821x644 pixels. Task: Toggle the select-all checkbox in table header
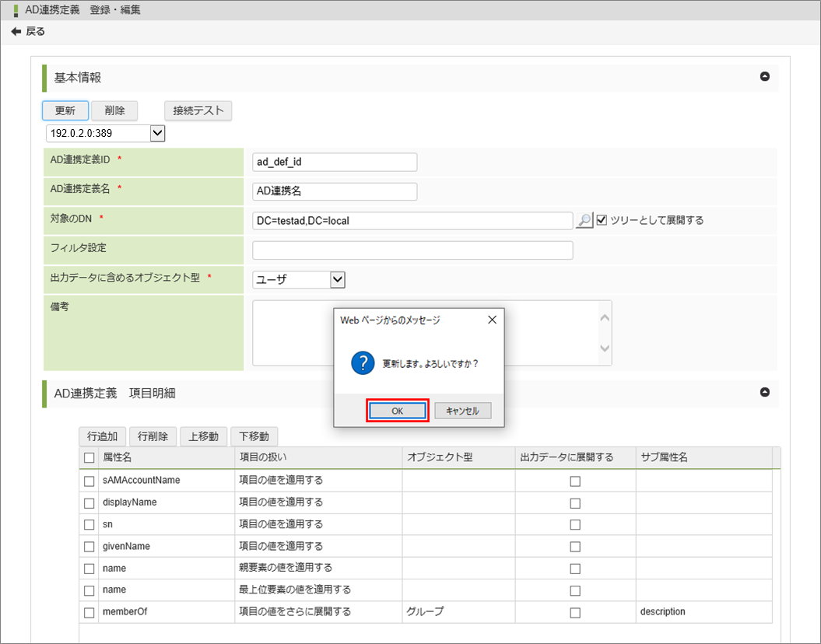tap(89, 458)
